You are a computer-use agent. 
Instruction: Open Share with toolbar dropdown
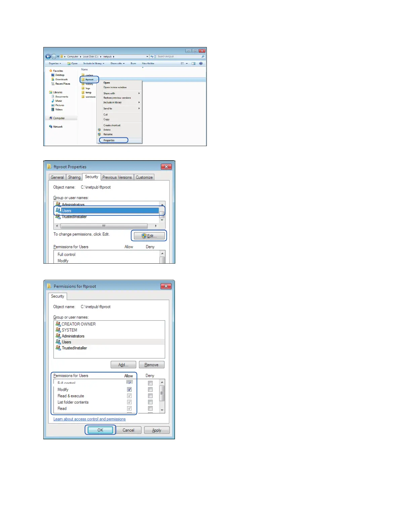(118, 63)
